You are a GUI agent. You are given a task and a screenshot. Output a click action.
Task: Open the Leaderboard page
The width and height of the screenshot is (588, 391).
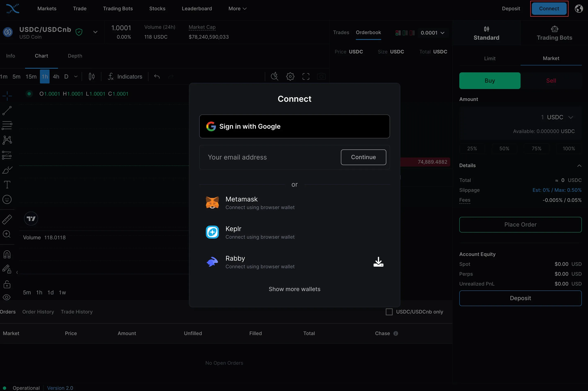coord(197,9)
